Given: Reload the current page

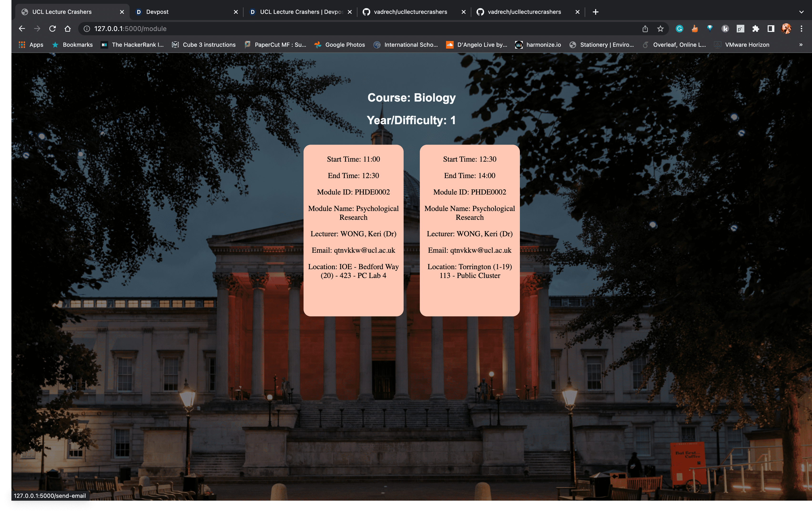Looking at the screenshot, I should (52, 29).
